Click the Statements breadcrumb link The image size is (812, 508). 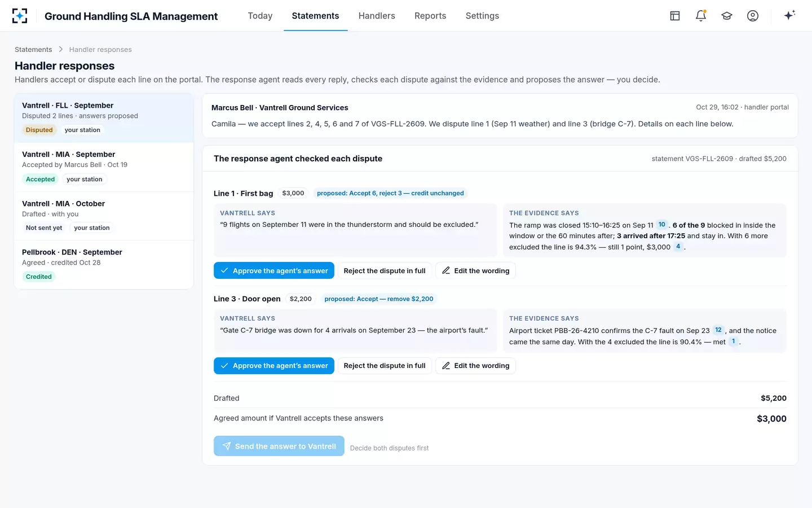click(x=33, y=50)
